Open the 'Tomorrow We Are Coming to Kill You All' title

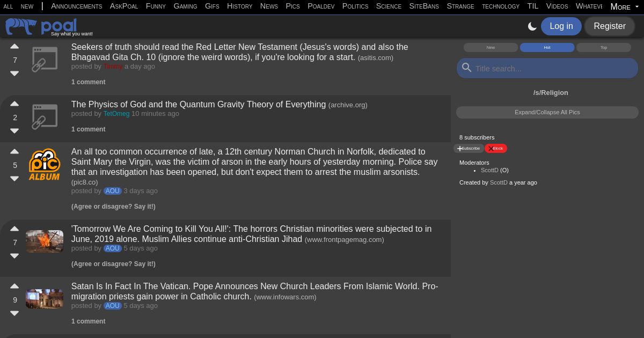251,234
